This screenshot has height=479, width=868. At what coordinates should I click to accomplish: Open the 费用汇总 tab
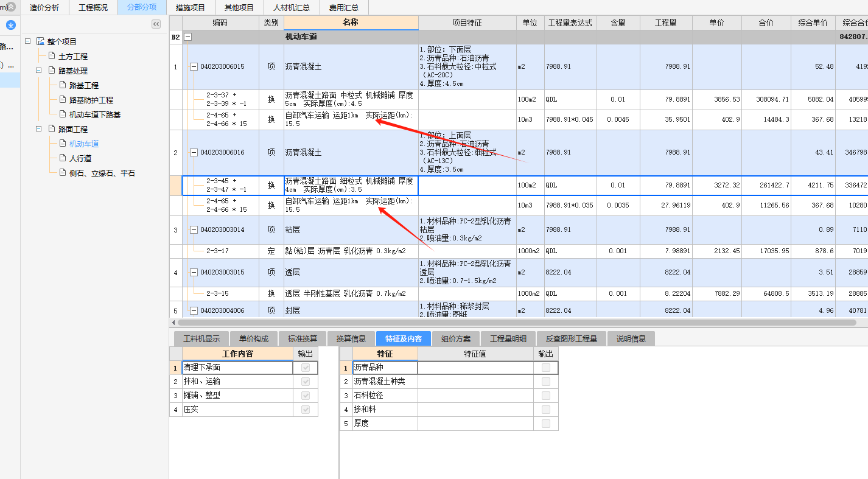(344, 8)
